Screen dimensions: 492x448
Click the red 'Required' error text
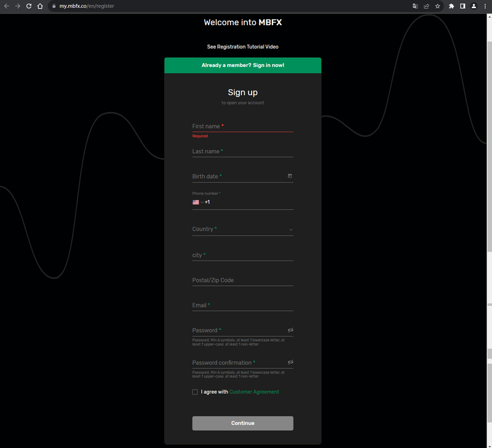[x=200, y=136]
